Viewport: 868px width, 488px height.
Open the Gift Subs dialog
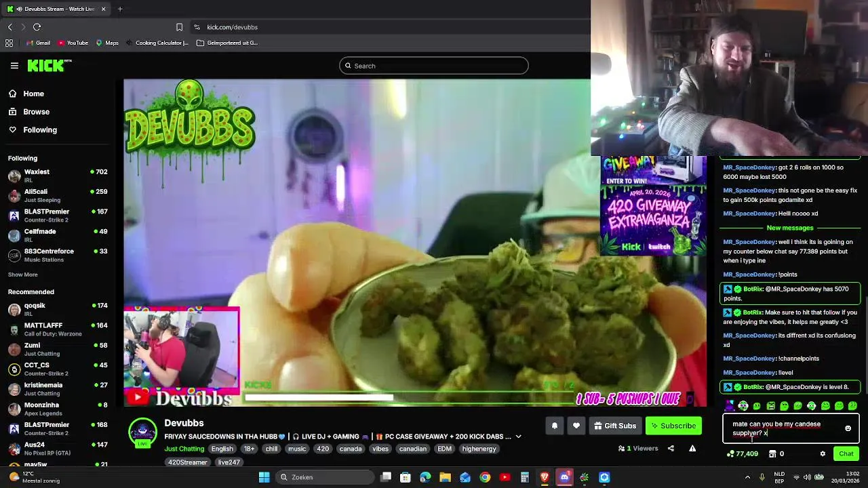point(614,426)
